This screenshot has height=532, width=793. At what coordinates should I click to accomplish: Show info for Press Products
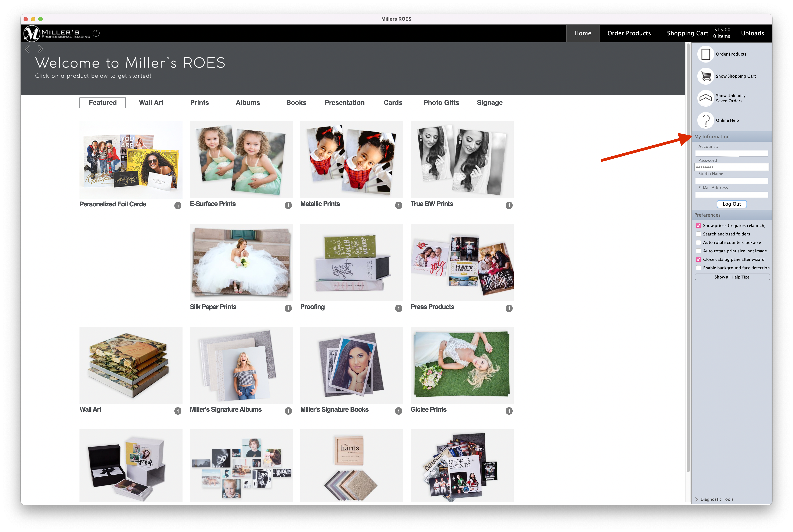[509, 308]
